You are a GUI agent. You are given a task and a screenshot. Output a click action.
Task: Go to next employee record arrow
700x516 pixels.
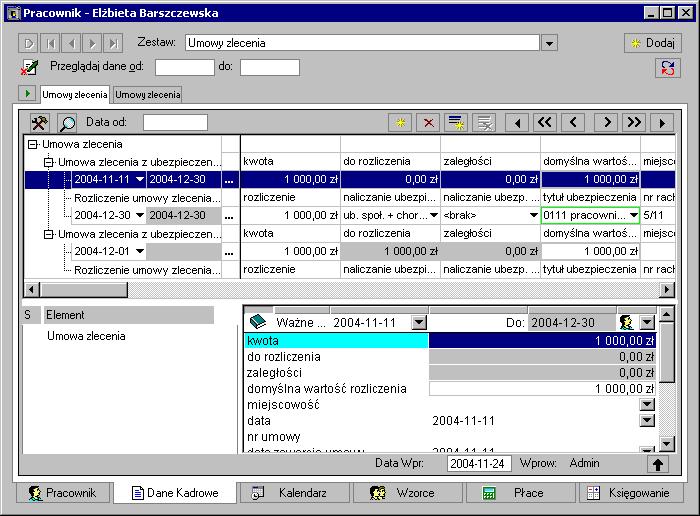click(x=92, y=43)
